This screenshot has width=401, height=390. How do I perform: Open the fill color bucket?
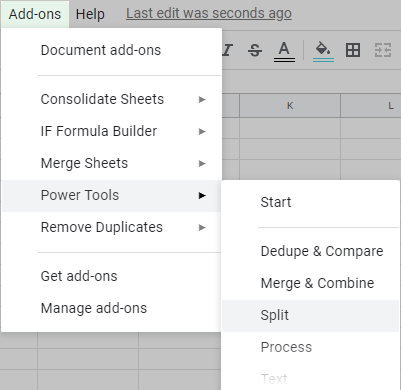[323, 52]
